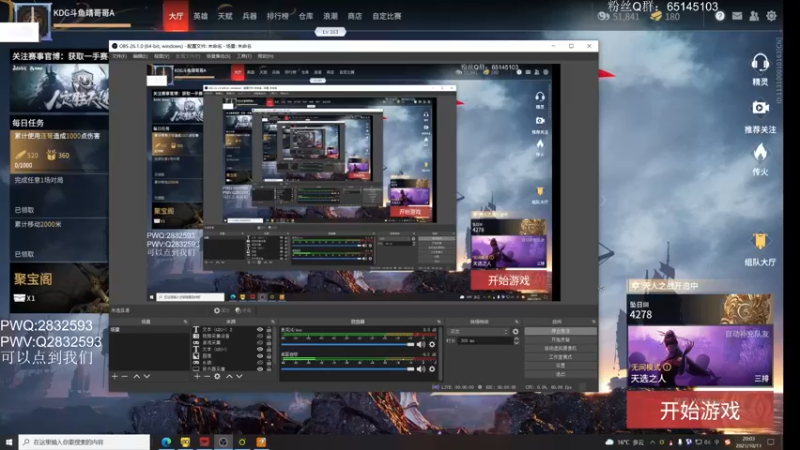Click 开始录制 button in OBS controls
The image size is (800, 450).
point(560,340)
